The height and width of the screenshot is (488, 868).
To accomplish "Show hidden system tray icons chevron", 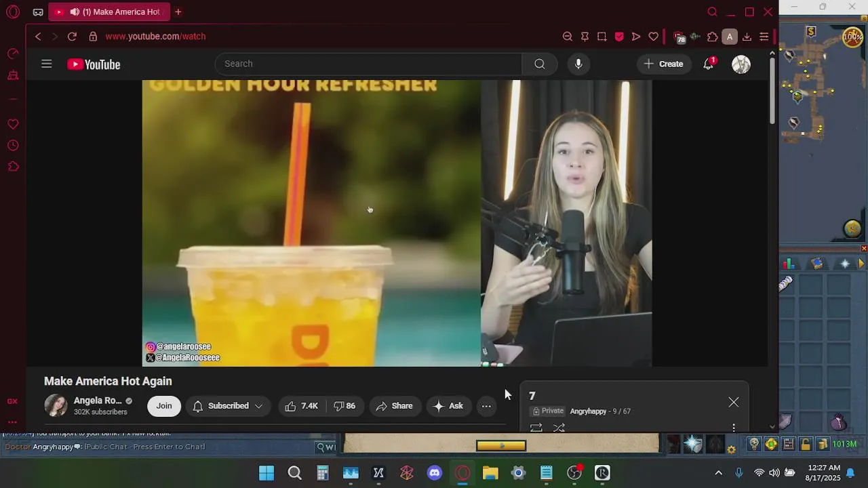I will pos(718,472).
